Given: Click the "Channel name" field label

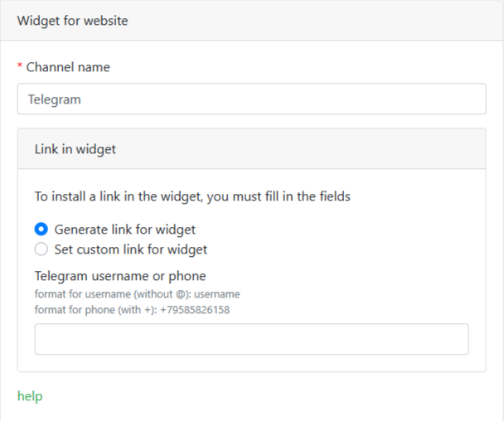Looking at the screenshot, I should (x=68, y=67).
